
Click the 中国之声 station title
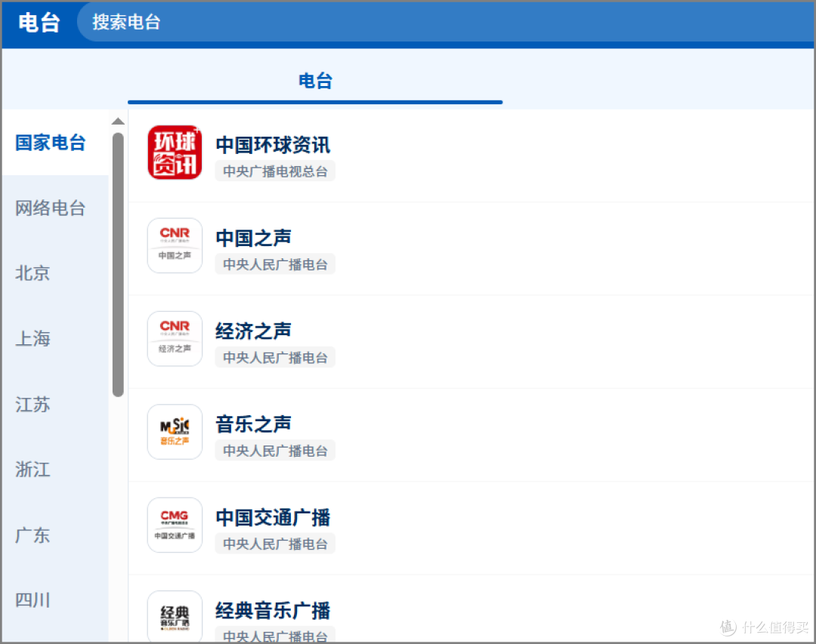[254, 238]
